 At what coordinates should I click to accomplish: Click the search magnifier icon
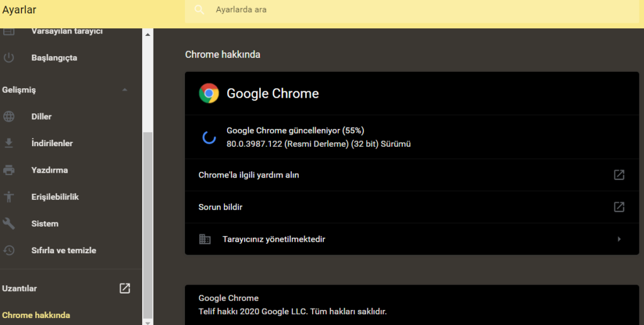coord(199,10)
